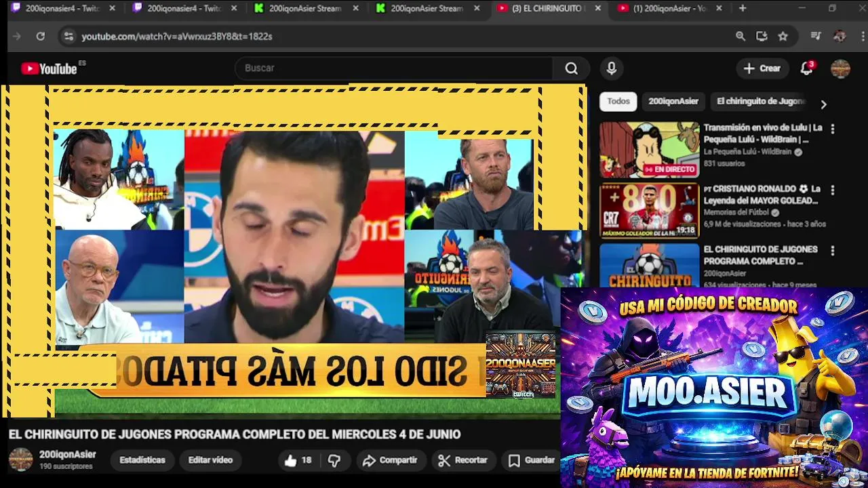The image size is (868, 488).
Task: Go to the YouTube home logo
Action: pyautogui.click(x=49, y=68)
